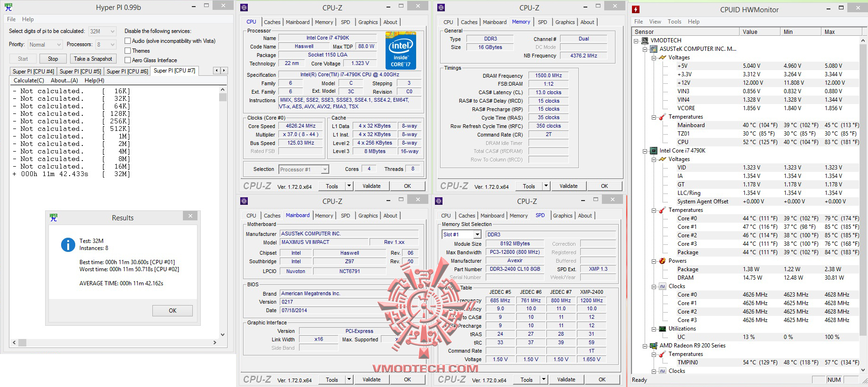Click the Powers flame icon in HWMonitor
This screenshot has width=868, height=387.
[663, 261]
